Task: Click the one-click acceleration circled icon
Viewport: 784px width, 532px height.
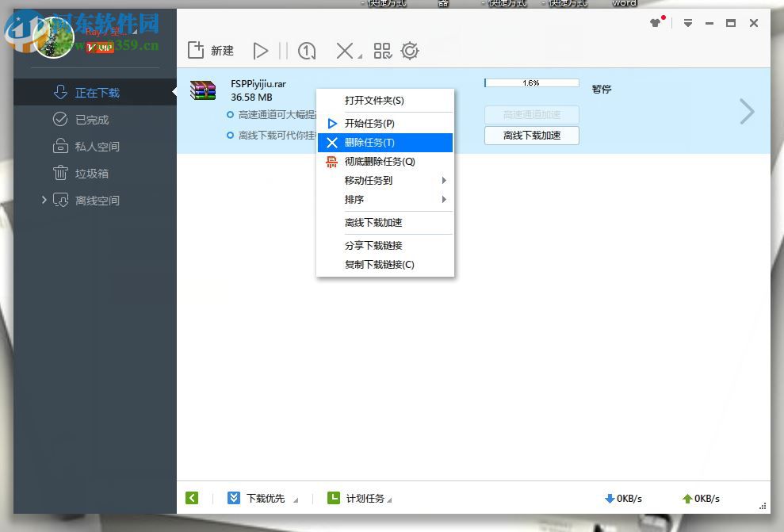Action: coord(307,50)
